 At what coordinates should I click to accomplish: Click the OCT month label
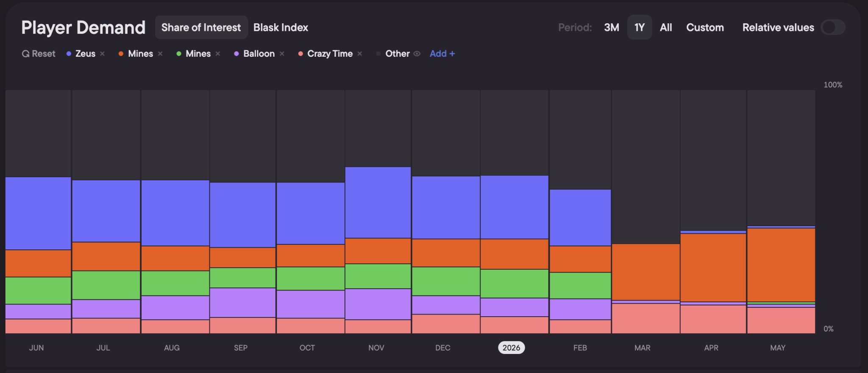click(307, 348)
